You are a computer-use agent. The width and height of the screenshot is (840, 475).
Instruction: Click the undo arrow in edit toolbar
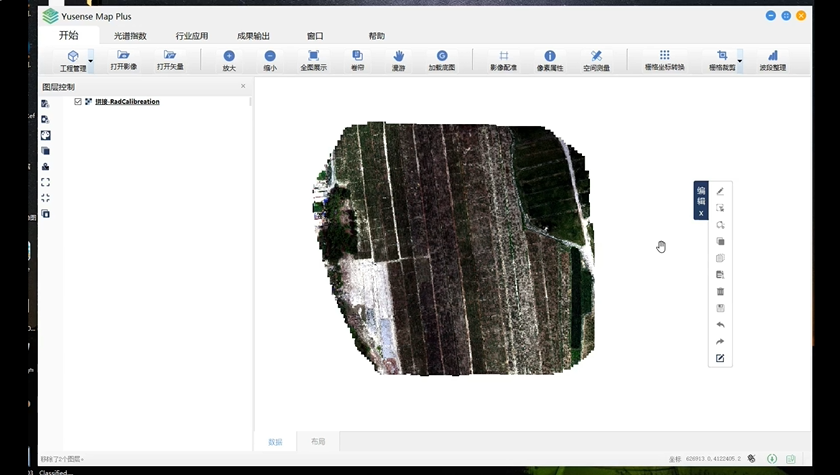[x=720, y=325]
